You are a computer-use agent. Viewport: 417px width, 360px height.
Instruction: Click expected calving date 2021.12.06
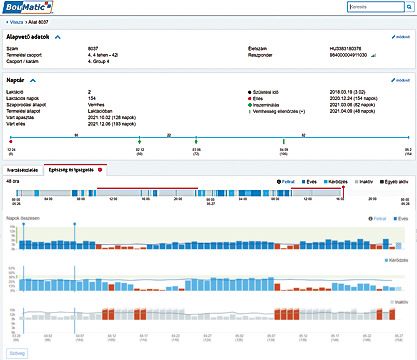[112, 124]
